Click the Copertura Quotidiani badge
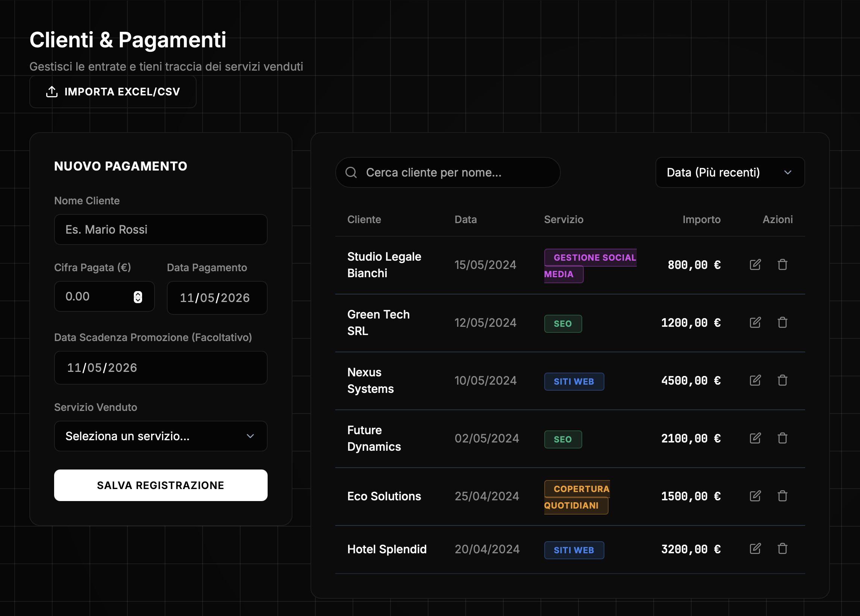Screen dimensions: 860x616 pos(577,497)
